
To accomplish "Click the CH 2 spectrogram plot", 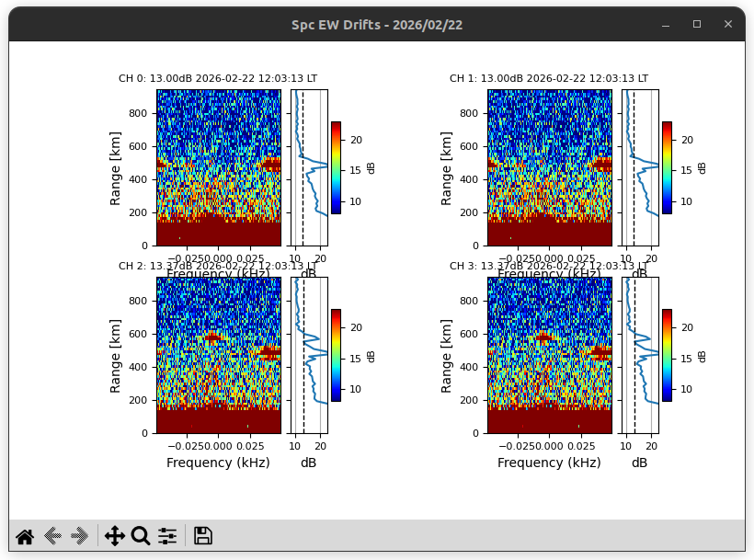I will click(x=219, y=355).
